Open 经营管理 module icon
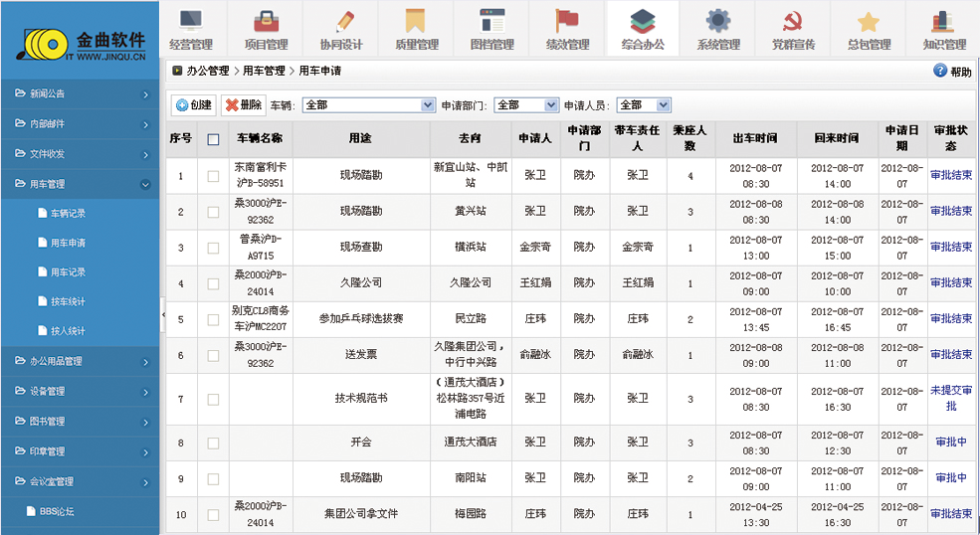The width and height of the screenshot is (980, 535). click(x=191, y=21)
